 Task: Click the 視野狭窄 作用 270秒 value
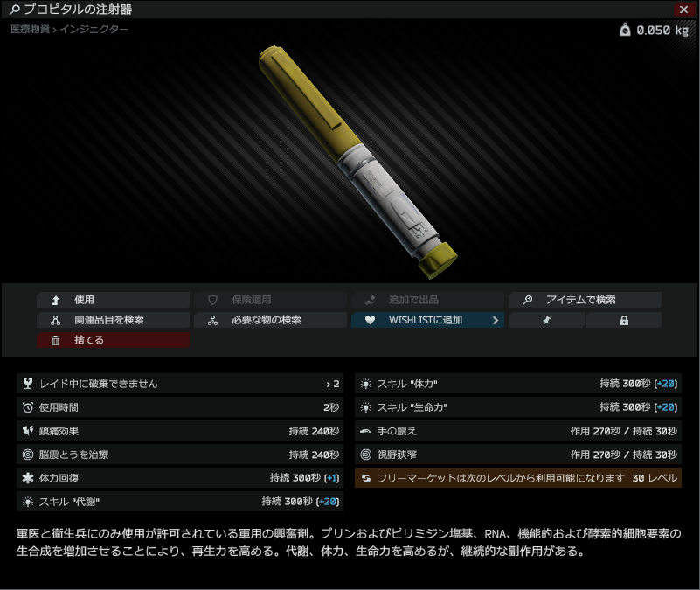595,455
